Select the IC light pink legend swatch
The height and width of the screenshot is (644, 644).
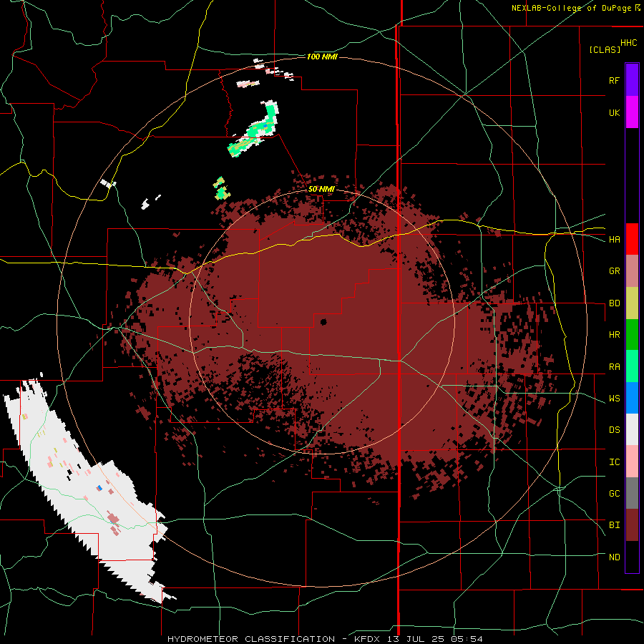632,462
